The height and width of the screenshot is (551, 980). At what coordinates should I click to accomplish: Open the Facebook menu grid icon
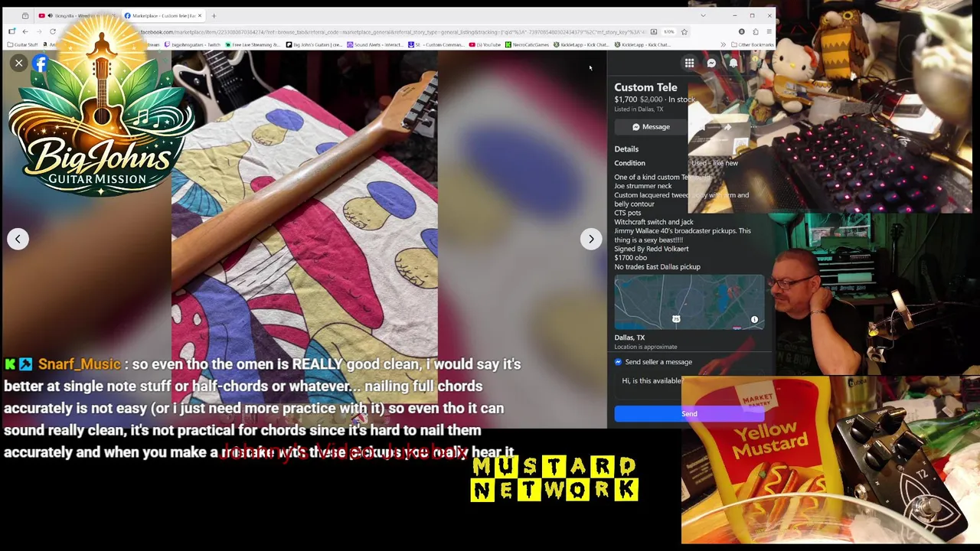coord(689,64)
